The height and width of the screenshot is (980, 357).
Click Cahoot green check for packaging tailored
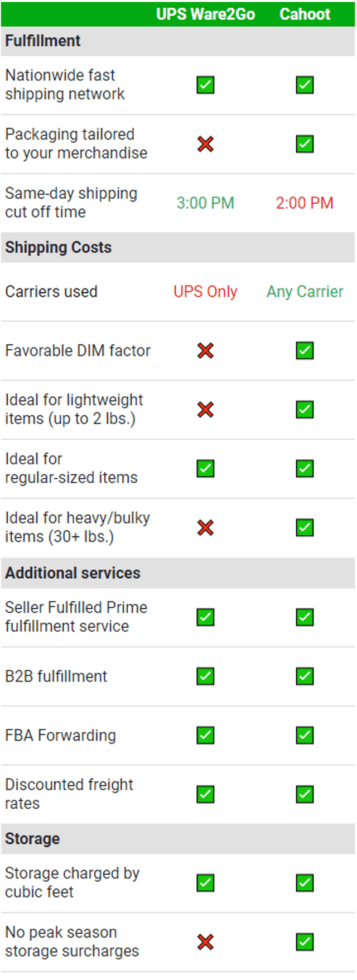pyautogui.click(x=305, y=144)
